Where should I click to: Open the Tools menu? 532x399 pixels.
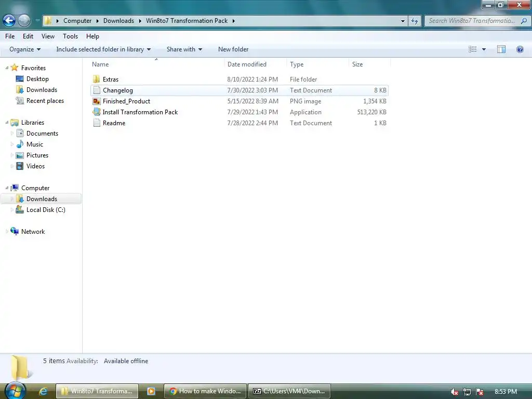coord(70,36)
